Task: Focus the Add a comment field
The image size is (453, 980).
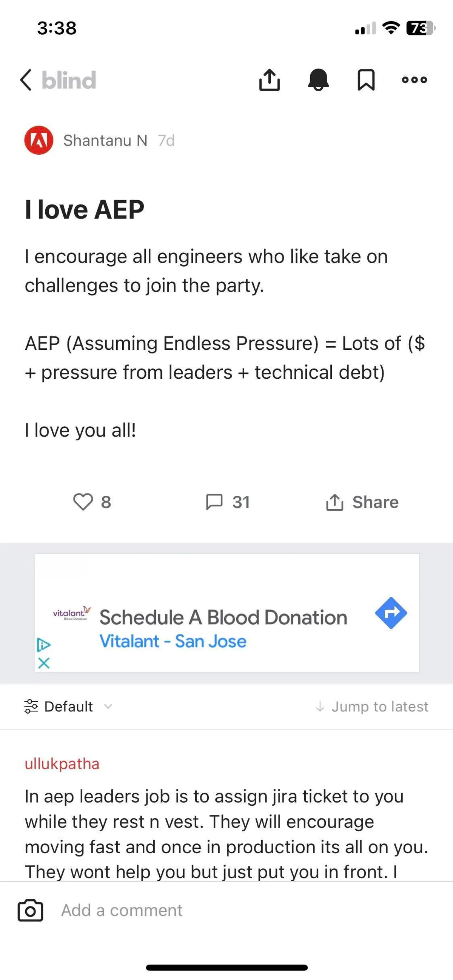Action: [228, 910]
